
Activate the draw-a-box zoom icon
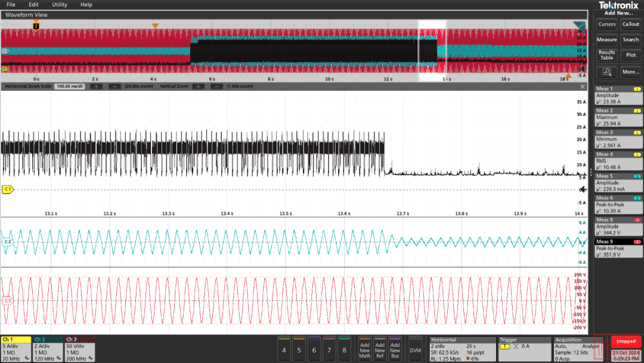pyautogui.click(x=606, y=72)
